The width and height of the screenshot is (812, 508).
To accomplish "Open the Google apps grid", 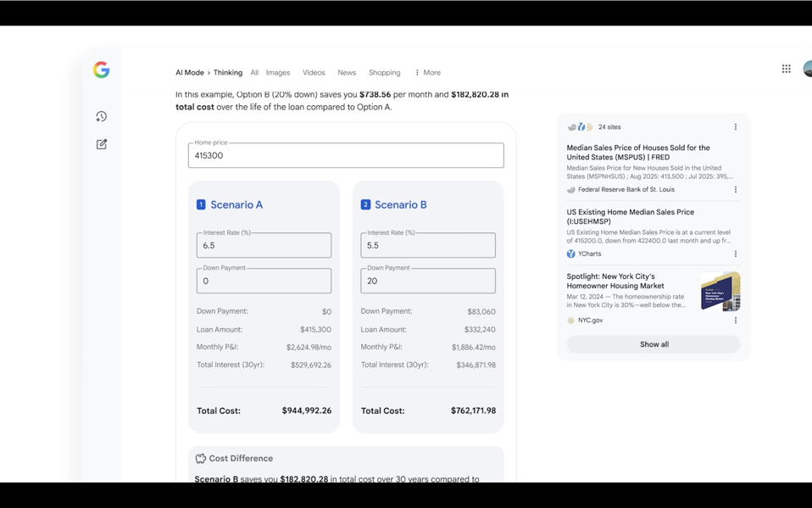I will [x=786, y=70].
